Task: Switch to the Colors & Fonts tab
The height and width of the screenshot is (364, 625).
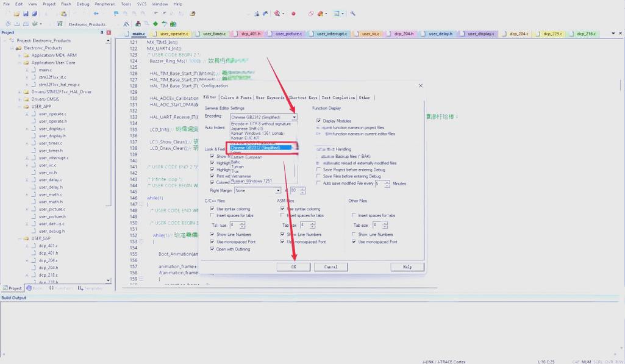Action: (x=236, y=98)
